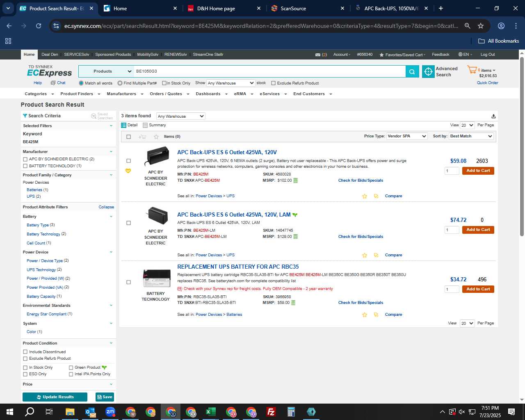The image size is (525, 420).
Task: Click MSRP calculator icon for RBC35 battery
Action: [293, 303]
